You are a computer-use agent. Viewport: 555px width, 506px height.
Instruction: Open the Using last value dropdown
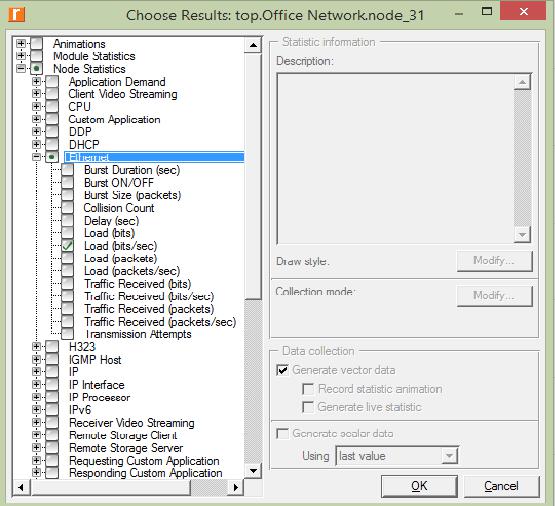click(x=449, y=456)
